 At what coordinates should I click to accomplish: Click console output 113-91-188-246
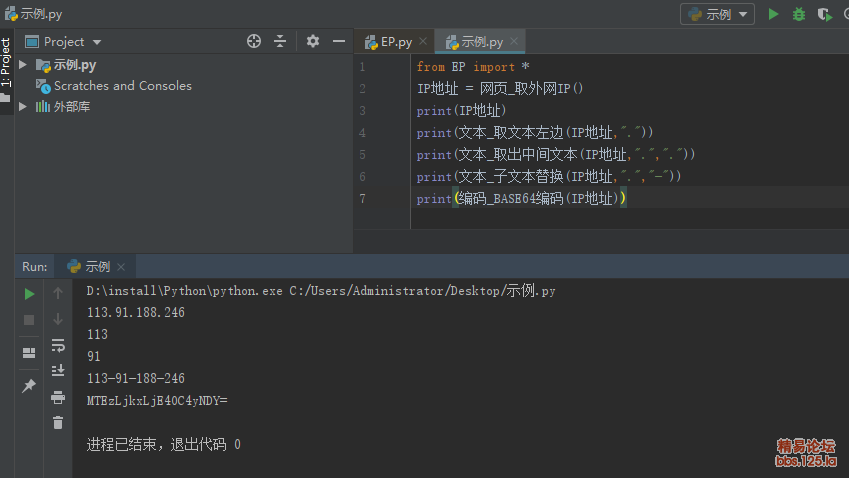tap(136, 378)
